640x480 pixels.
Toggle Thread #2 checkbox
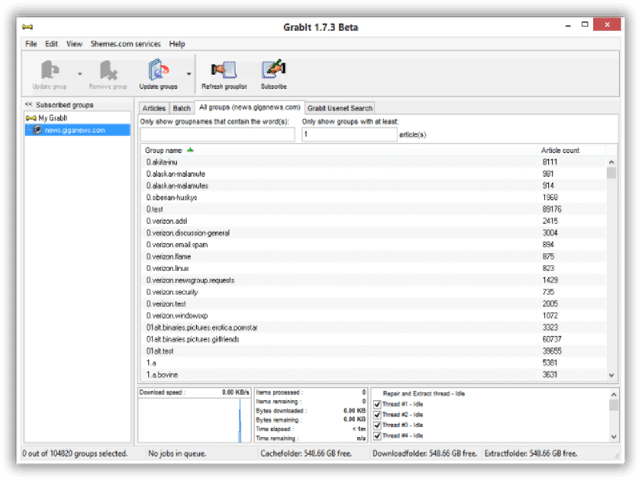378,415
